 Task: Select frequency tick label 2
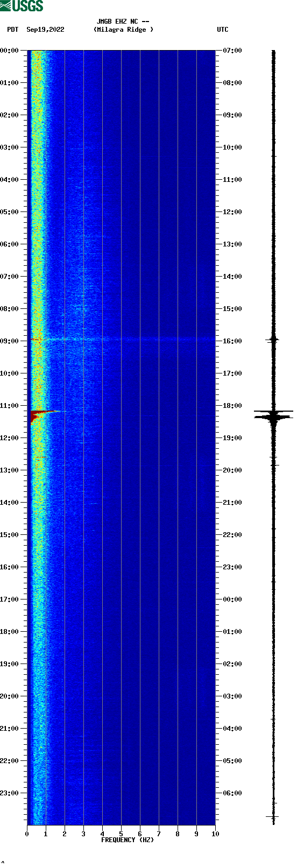click(65, 834)
